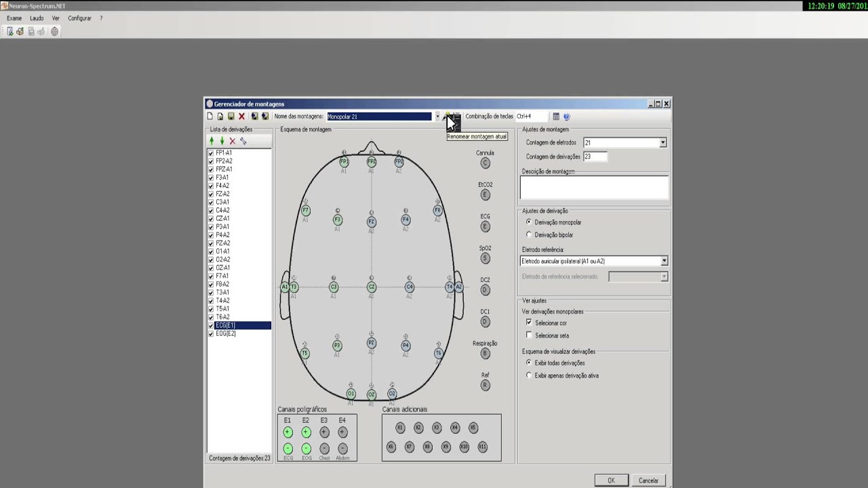Screen dimensions: 868x488
Task: Click the OK button
Action: 611,481
